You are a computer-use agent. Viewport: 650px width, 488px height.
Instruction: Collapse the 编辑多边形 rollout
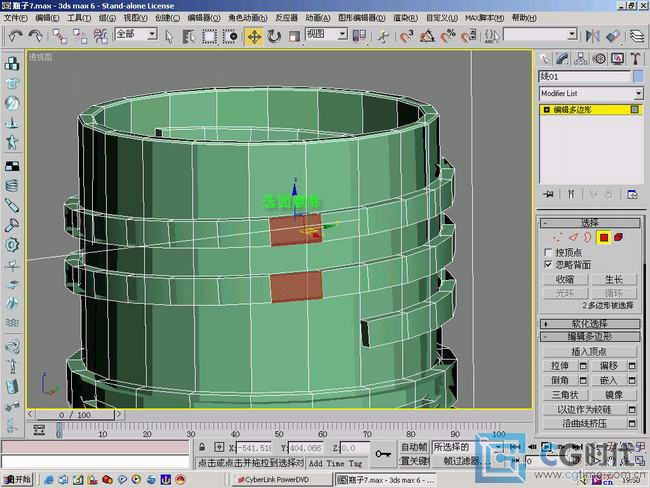point(590,336)
